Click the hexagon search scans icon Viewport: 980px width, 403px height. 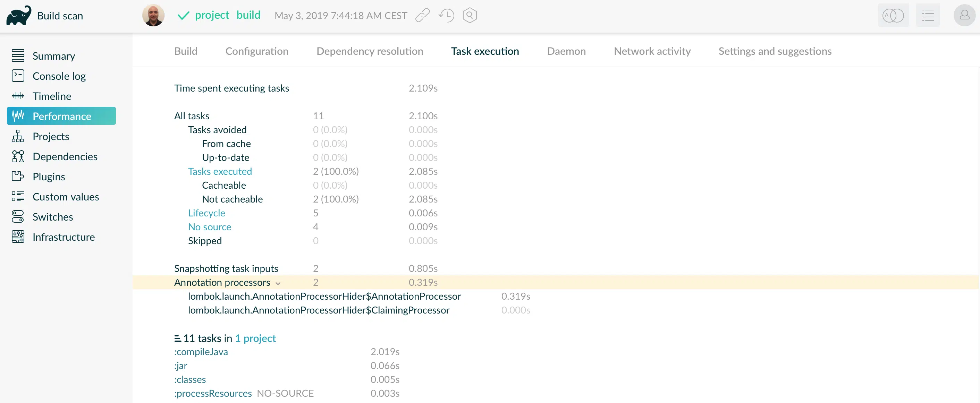[x=470, y=16]
